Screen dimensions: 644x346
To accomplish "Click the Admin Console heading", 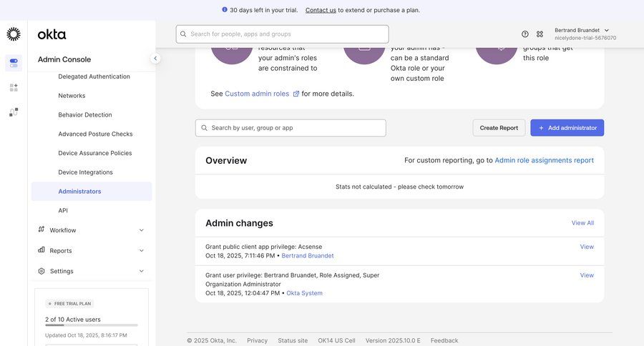I will [64, 59].
